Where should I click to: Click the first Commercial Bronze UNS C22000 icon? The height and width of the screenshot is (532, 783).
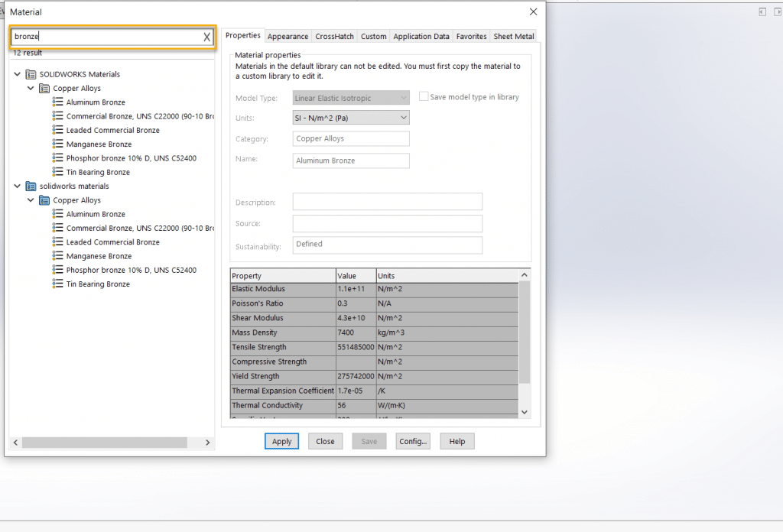pyautogui.click(x=57, y=115)
